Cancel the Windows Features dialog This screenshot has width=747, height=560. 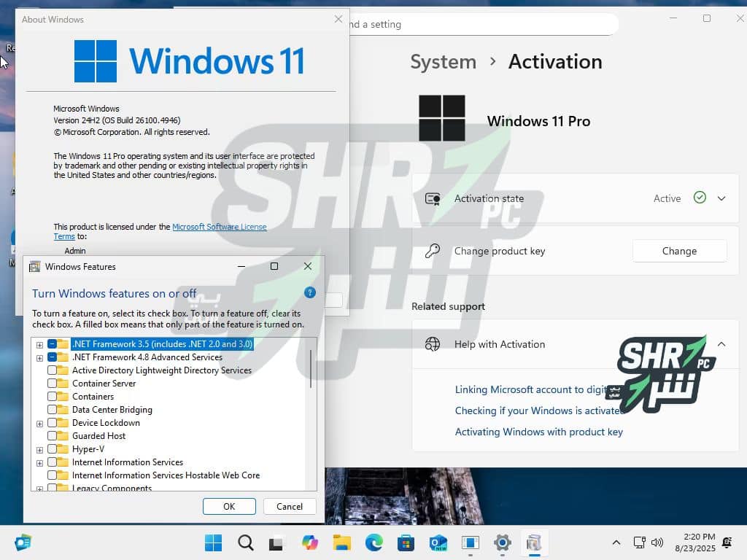[290, 506]
